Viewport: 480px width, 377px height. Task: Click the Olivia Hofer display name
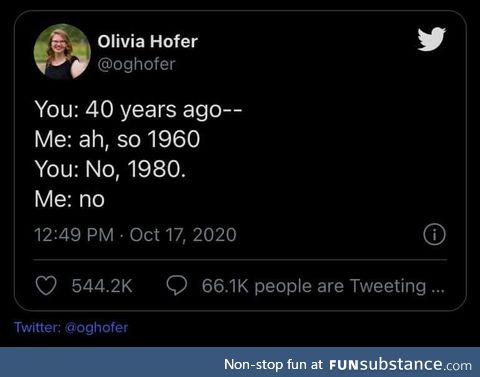point(148,42)
